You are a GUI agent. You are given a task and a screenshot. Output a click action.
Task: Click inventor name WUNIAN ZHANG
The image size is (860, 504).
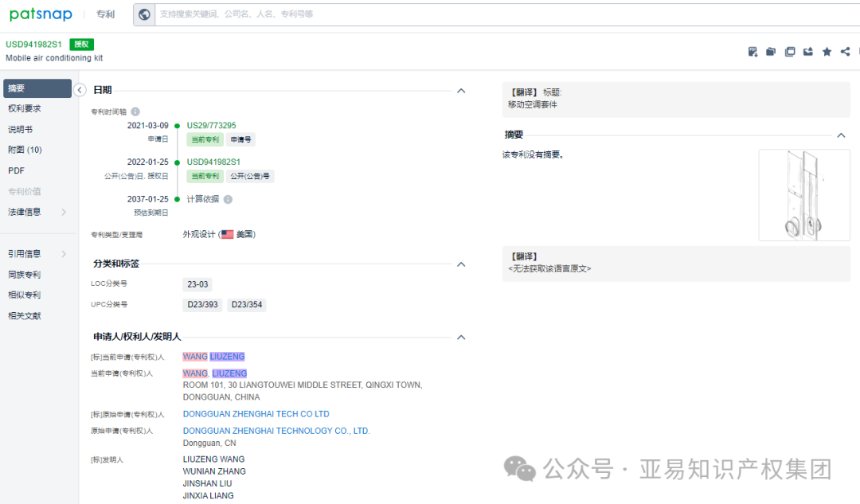[x=214, y=471]
